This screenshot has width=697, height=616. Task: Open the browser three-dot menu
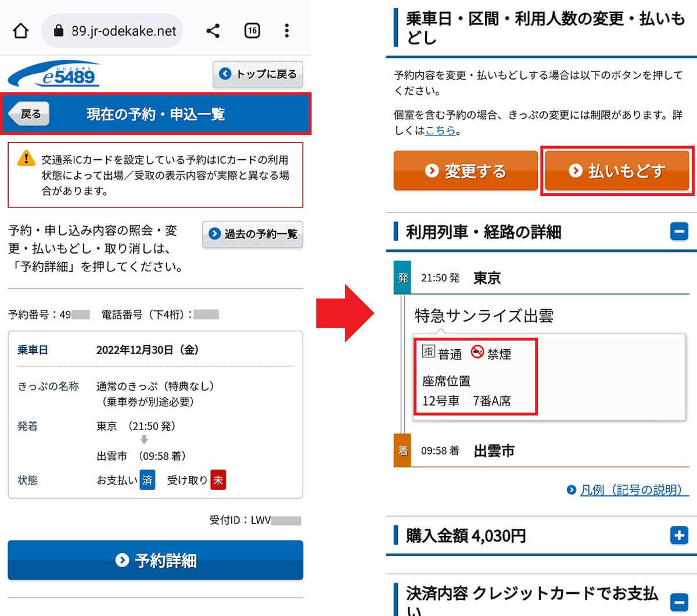click(x=287, y=31)
